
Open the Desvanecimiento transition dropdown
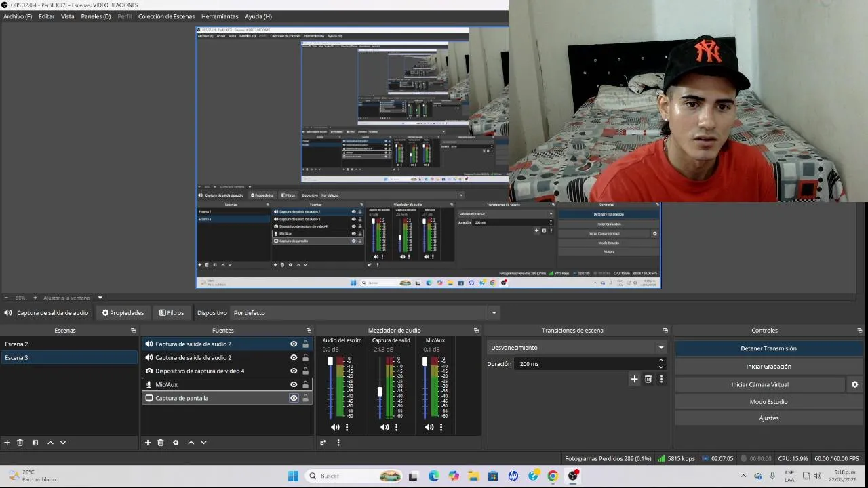coord(577,348)
